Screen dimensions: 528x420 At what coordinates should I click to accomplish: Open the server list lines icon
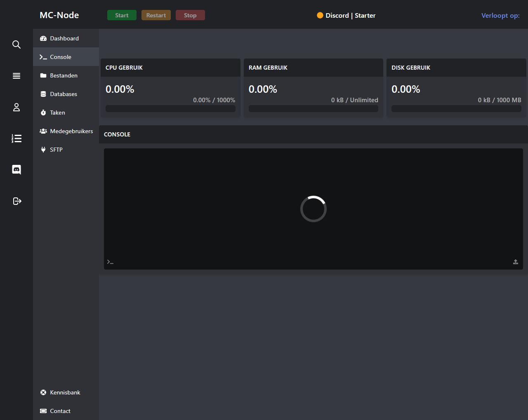16,76
